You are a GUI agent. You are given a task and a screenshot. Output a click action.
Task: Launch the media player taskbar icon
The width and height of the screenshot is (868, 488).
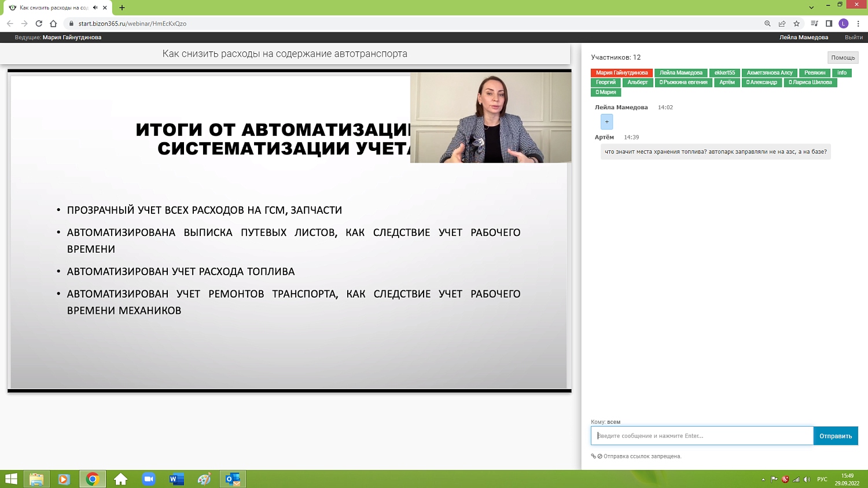point(64,479)
